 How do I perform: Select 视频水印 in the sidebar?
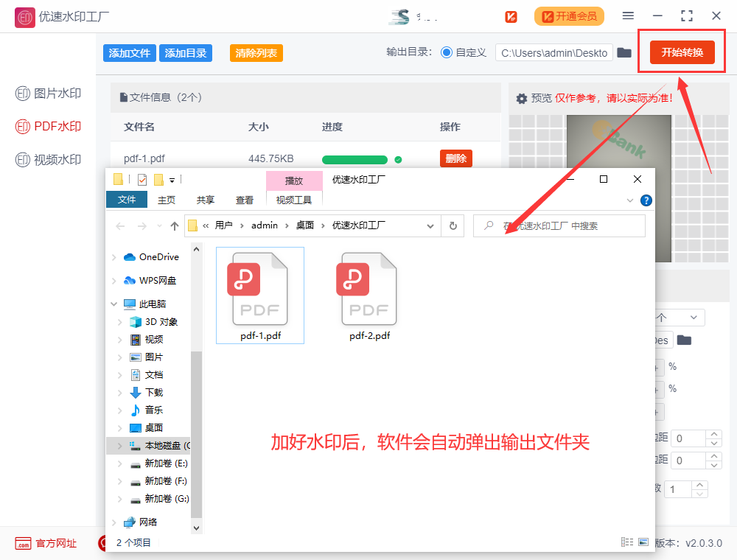click(x=48, y=160)
